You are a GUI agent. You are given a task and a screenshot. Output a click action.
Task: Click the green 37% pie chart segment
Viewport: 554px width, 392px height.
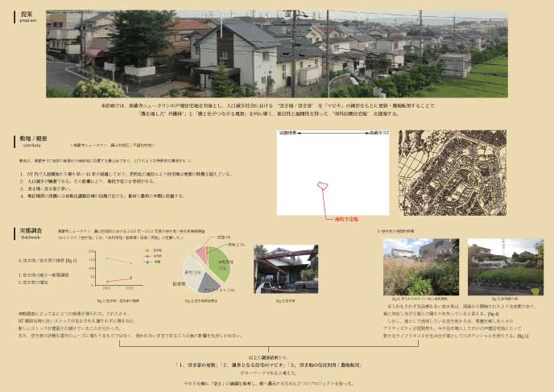pos(220,265)
